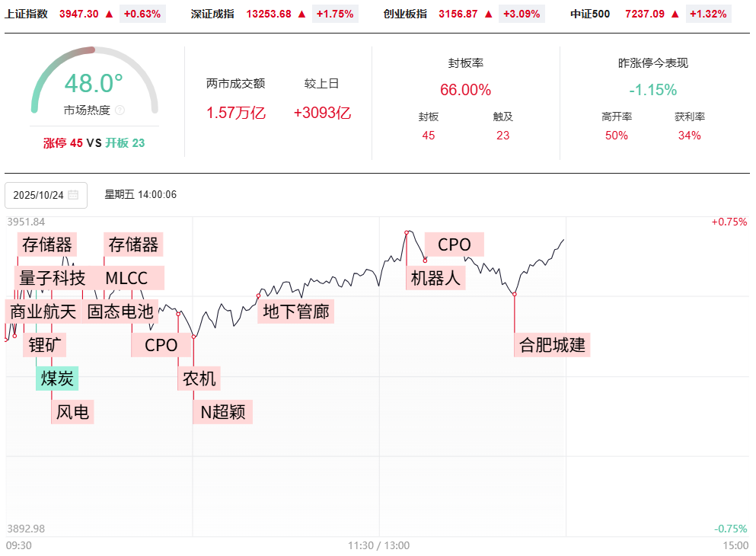Screen dimensions: 756x556
Task: Click the +1.75% change badge
Action: 336,14
